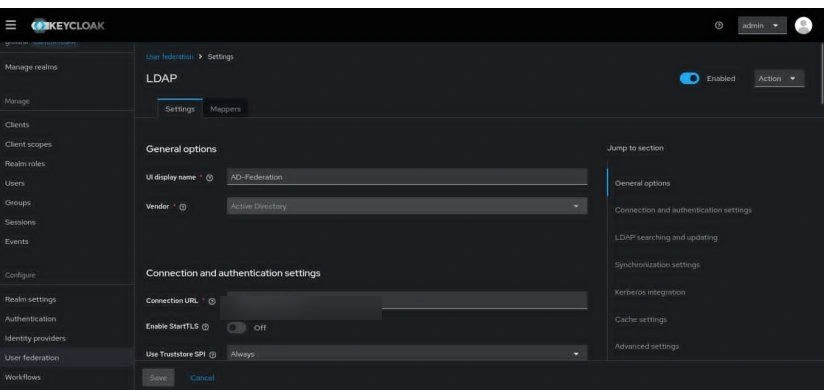Image resolution: width=828 pixels, height=390 pixels.
Task: Click the page vertical scrollbar
Action: [x=823, y=74]
